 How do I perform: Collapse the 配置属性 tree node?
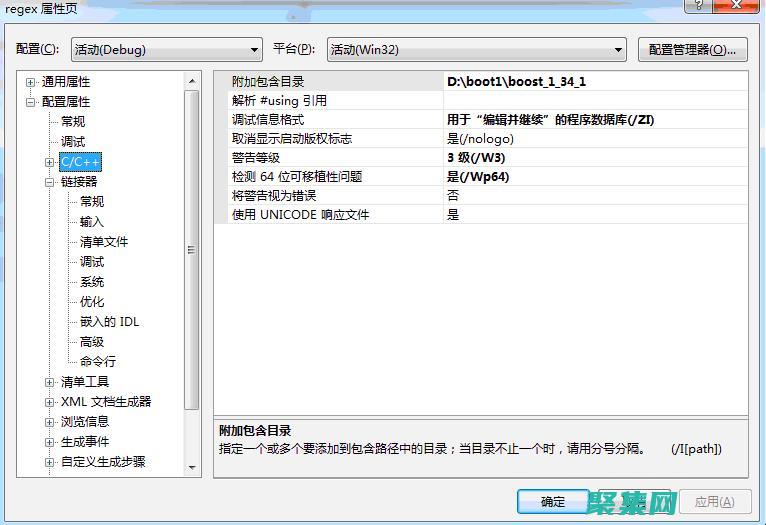(x=31, y=102)
